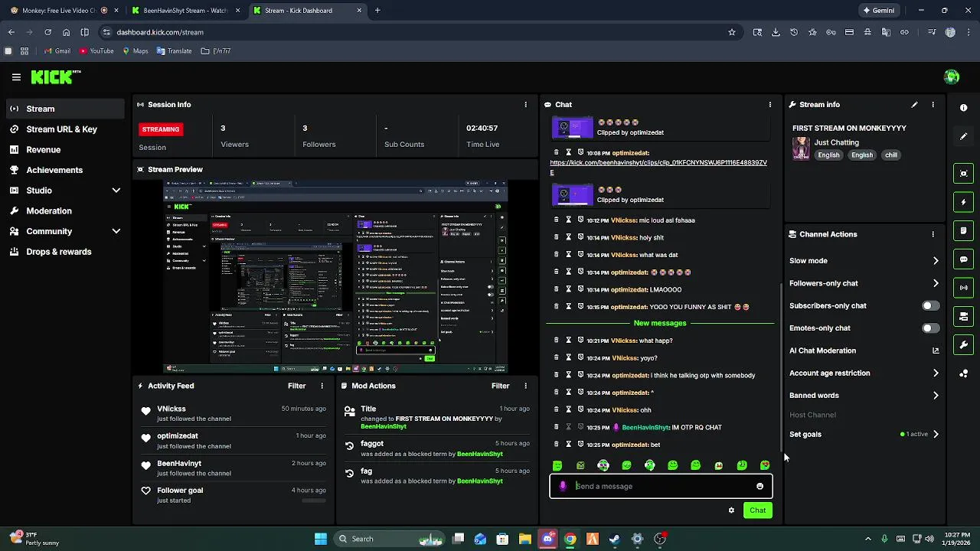Open Discord from the taskbar
Image resolution: width=980 pixels, height=551 pixels.
coord(547,539)
